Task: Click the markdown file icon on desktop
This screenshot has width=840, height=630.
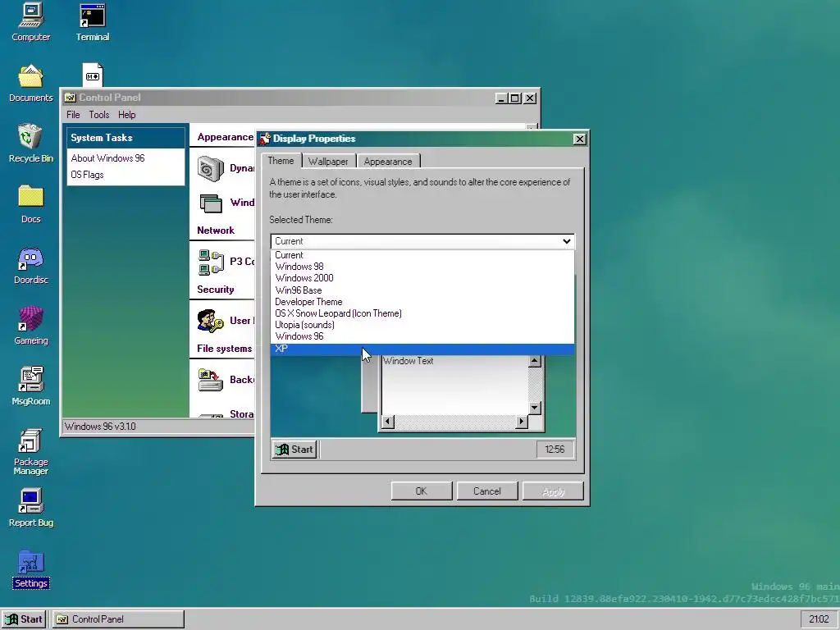Action: pos(93,75)
